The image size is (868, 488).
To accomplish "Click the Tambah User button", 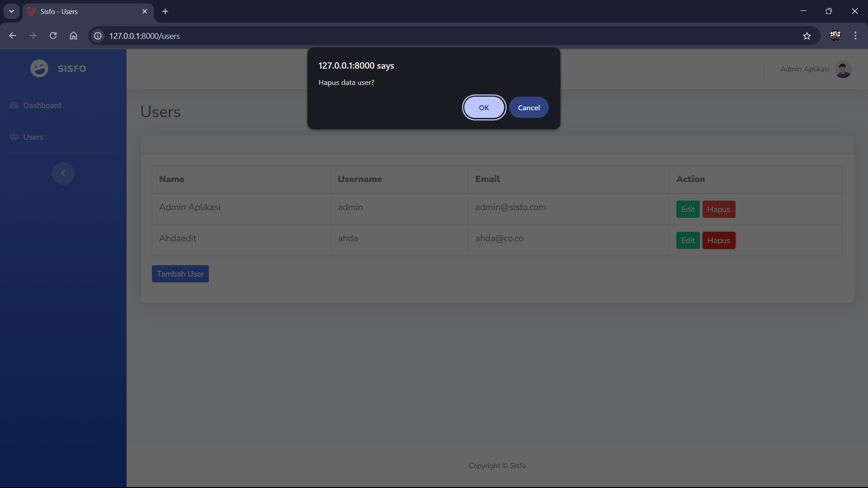I will click(180, 274).
